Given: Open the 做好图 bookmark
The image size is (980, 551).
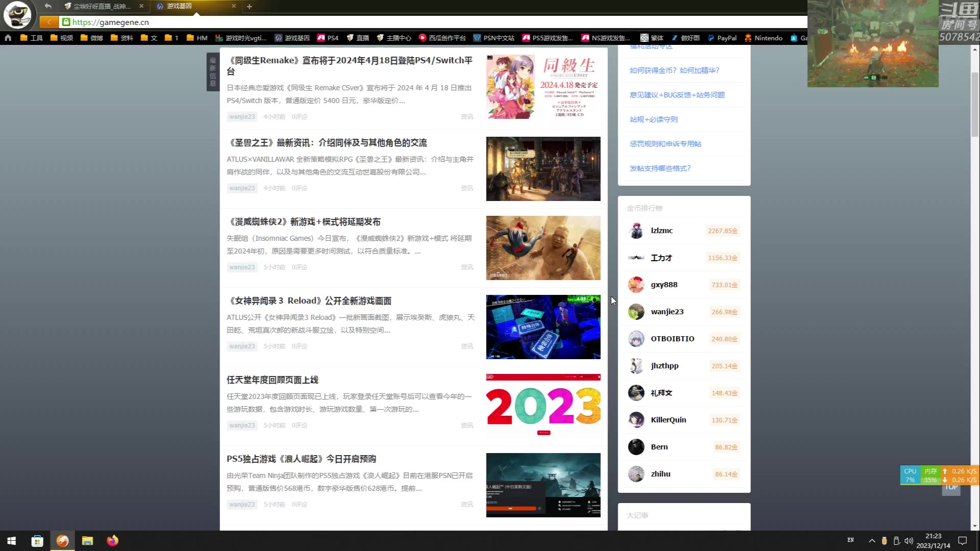Looking at the screenshot, I should coord(685,38).
